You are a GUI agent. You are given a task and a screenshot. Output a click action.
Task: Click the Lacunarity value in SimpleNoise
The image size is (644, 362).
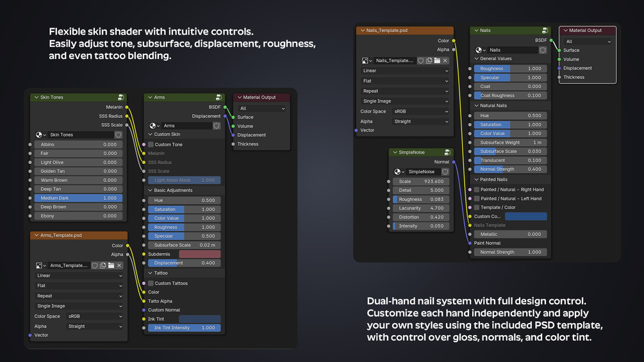click(421, 208)
